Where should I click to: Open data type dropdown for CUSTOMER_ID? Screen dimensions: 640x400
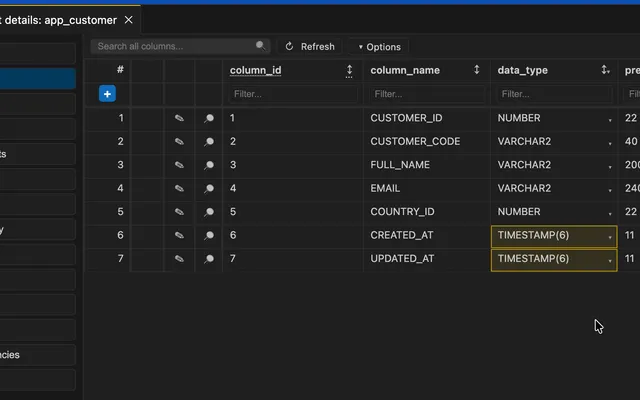click(610, 120)
